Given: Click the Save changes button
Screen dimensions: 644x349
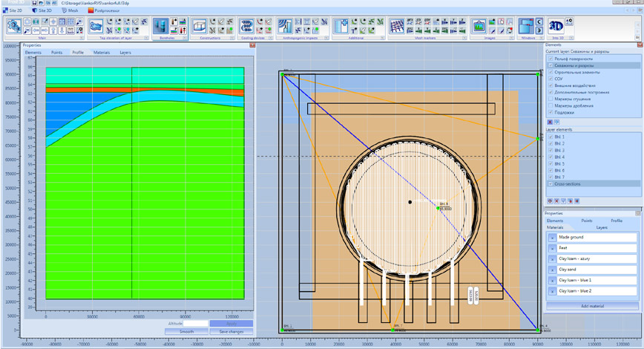Looking at the screenshot, I should (231, 331).
